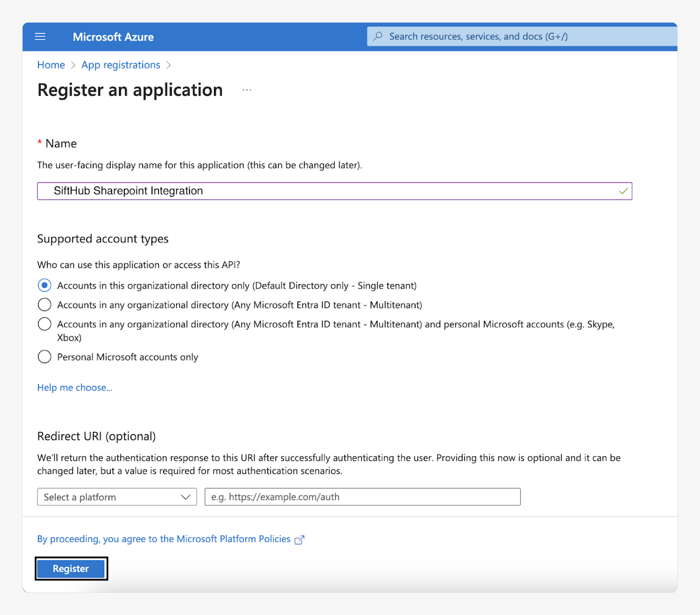Click the "Register an application" heading

[x=130, y=90]
